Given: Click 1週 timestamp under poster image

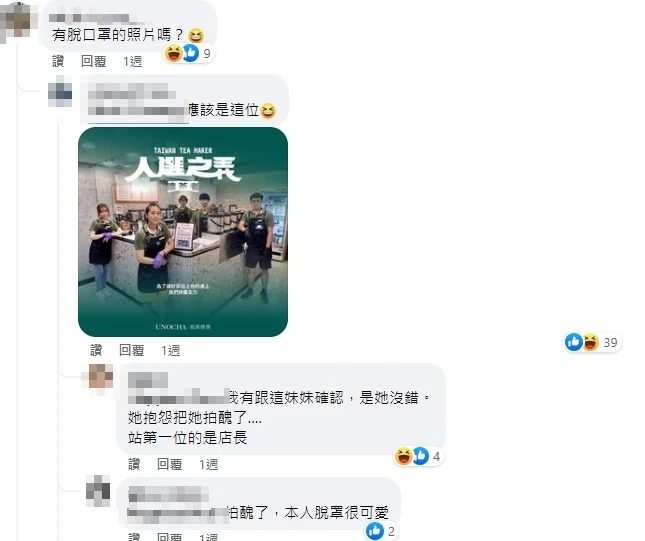Looking at the screenshot, I should 170,351.
